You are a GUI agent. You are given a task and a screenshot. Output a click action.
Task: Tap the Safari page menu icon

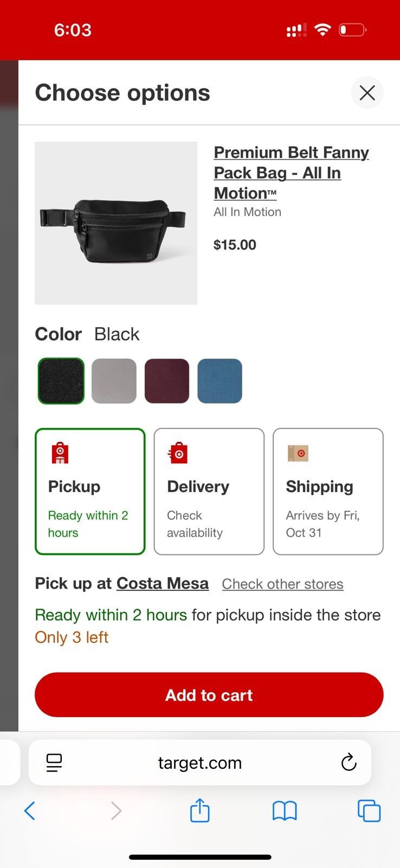point(54,762)
